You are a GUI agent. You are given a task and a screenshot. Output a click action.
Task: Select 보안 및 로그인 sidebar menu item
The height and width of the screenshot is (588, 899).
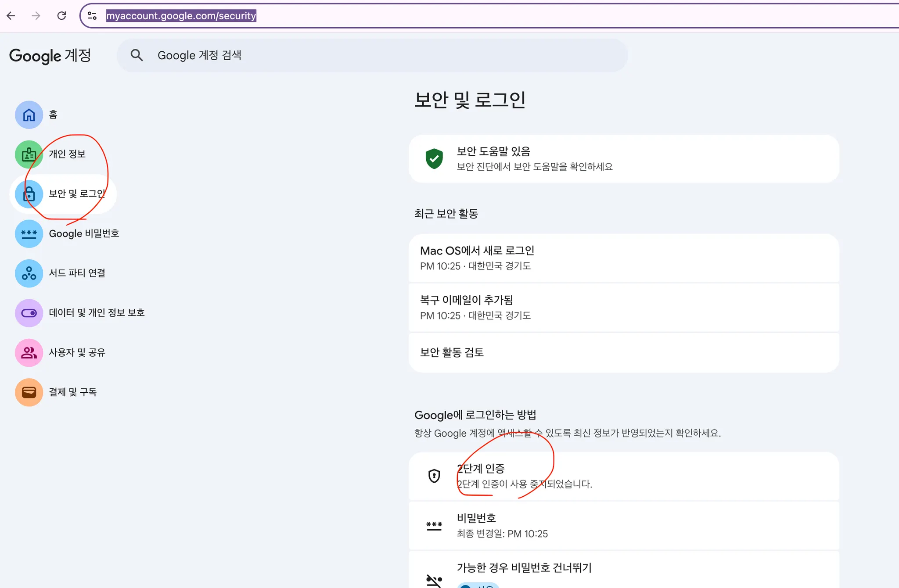(x=77, y=194)
